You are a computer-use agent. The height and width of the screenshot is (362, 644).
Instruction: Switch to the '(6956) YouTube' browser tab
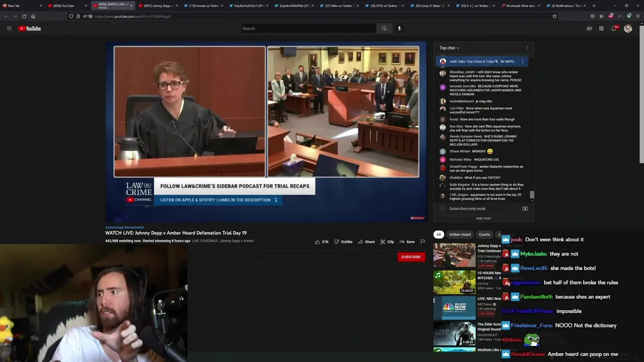(67, 6)
